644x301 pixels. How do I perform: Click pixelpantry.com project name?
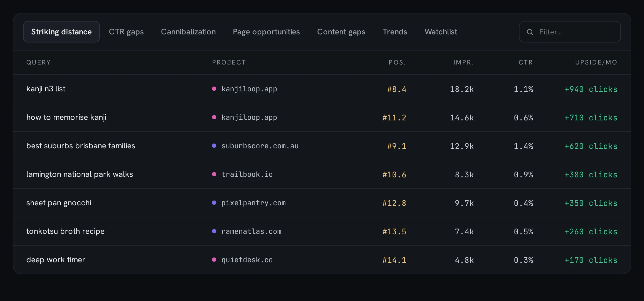click(x=253, y=203)
